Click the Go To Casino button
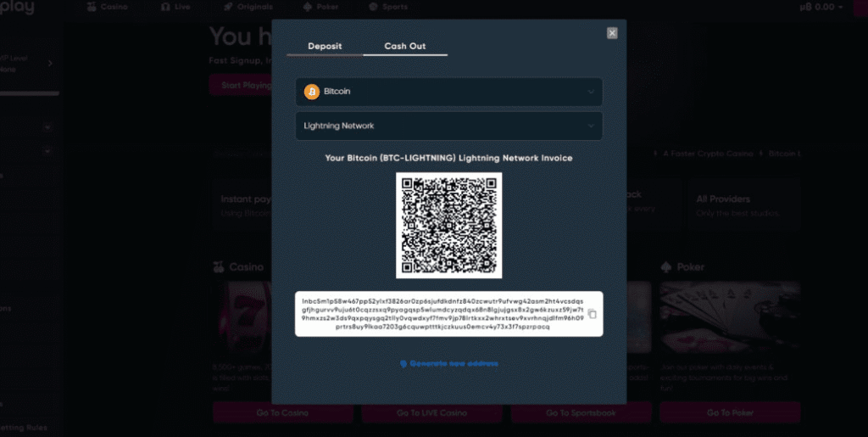Screen dimensions: 868x437 point(282,412)
